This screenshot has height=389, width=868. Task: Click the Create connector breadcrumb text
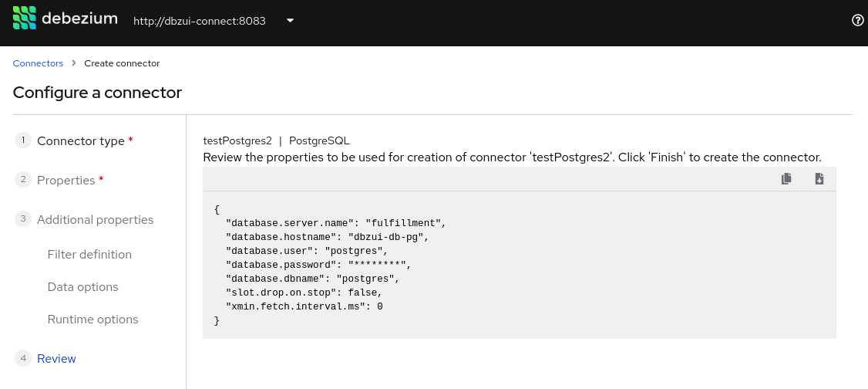point(122,63)
